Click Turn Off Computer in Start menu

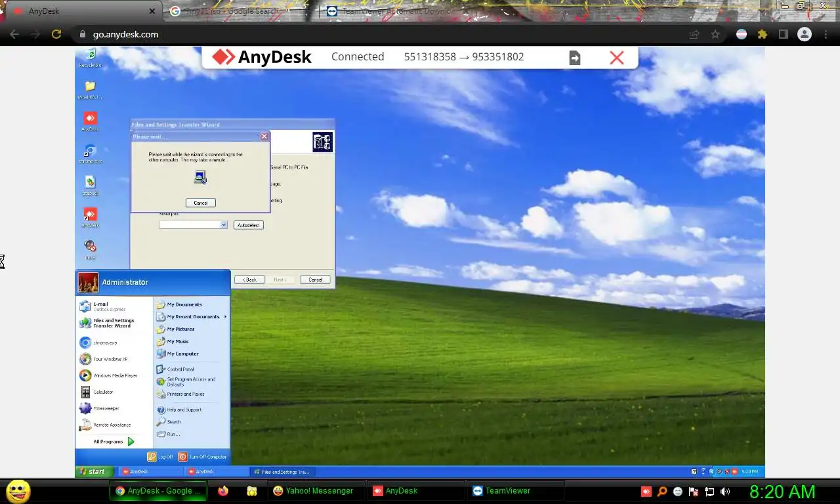click(202, 457)
